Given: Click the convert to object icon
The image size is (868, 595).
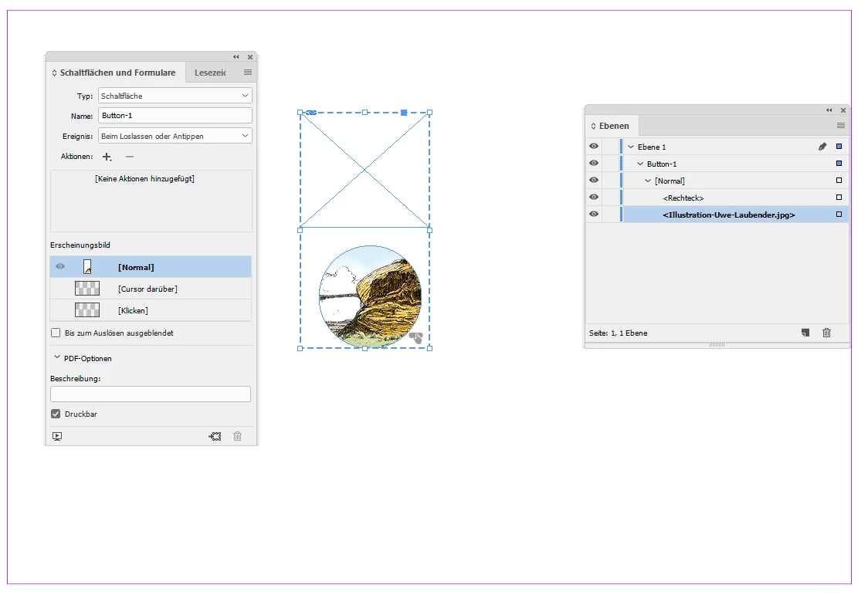Looking at the screenshot, I should 215,436.
